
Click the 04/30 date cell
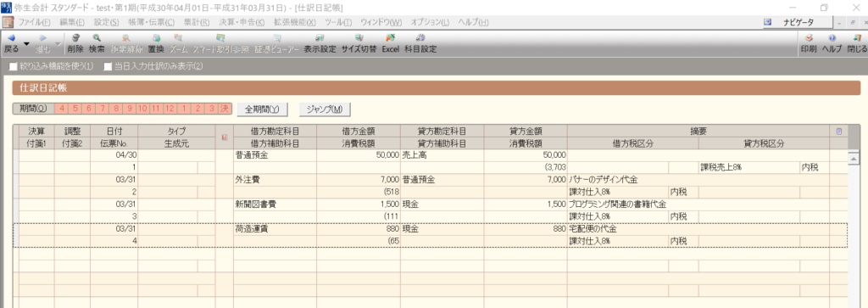point(114,155)
